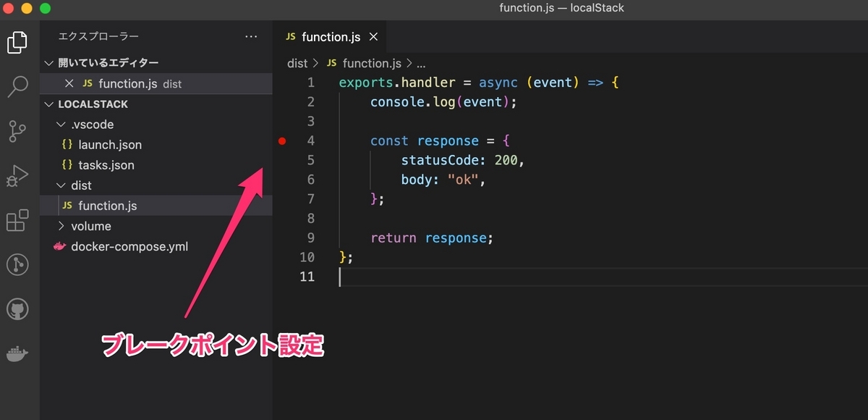Click 'response' variable on line 4
Viewport: 868px width, 420px height.
(x=448, y=141)
